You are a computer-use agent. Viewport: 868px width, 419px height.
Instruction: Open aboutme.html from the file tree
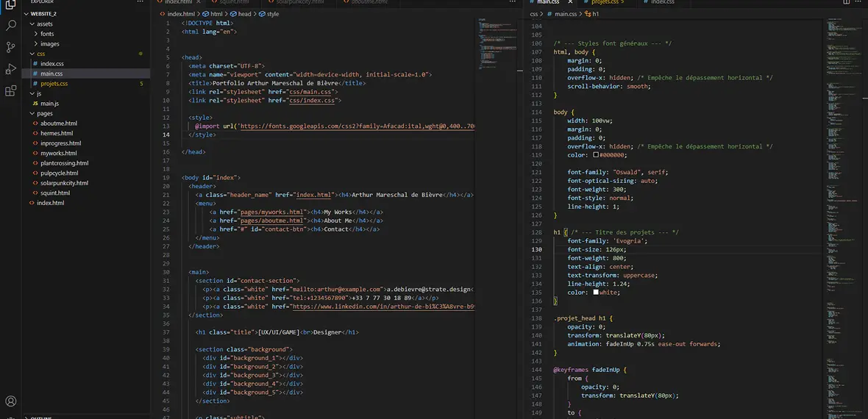[x=58, y=123]
